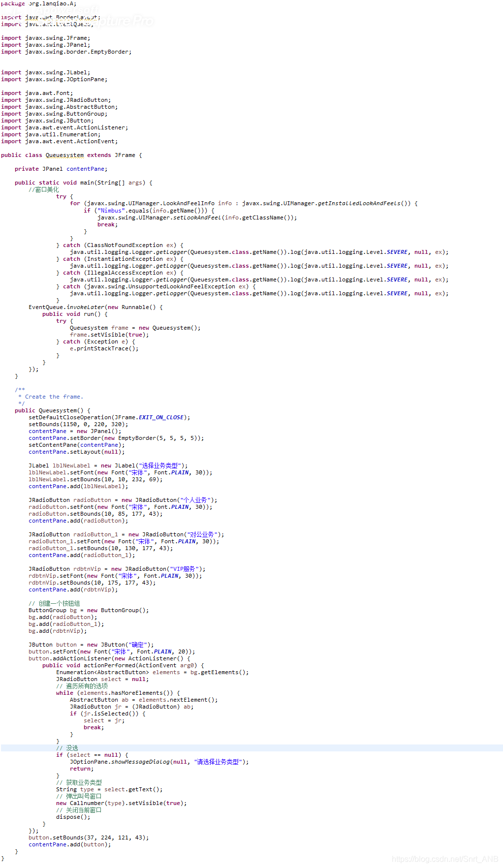The width and height of the screenshot is (503, 868).
Task: Click 'if (jr.isSelected()) {' line
Action: click(x=108, y=713)
